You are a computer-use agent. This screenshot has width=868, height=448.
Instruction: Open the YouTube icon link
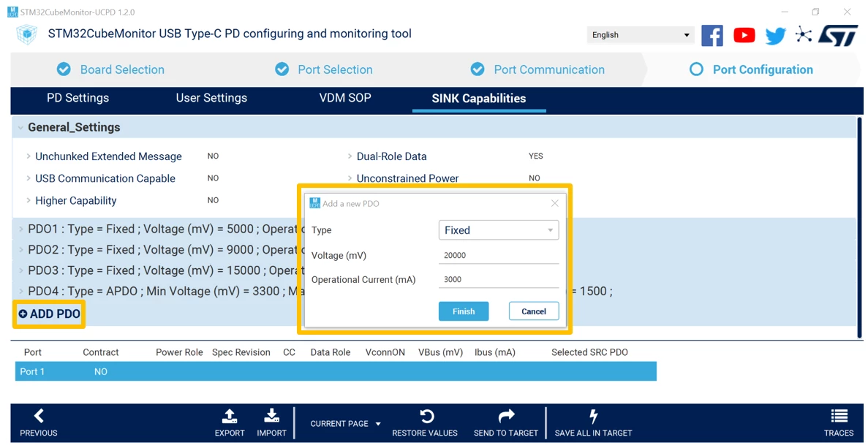point(744,35)
